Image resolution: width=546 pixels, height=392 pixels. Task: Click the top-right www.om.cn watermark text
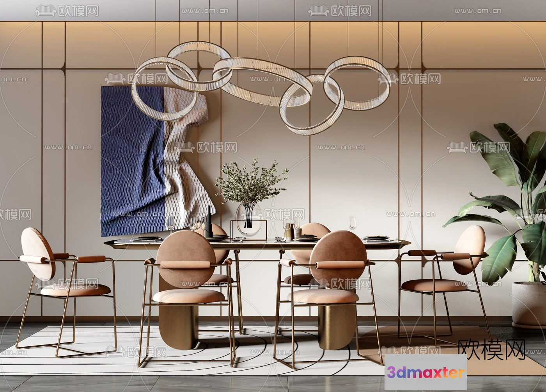pyautogui.click(x=478, y=11)
